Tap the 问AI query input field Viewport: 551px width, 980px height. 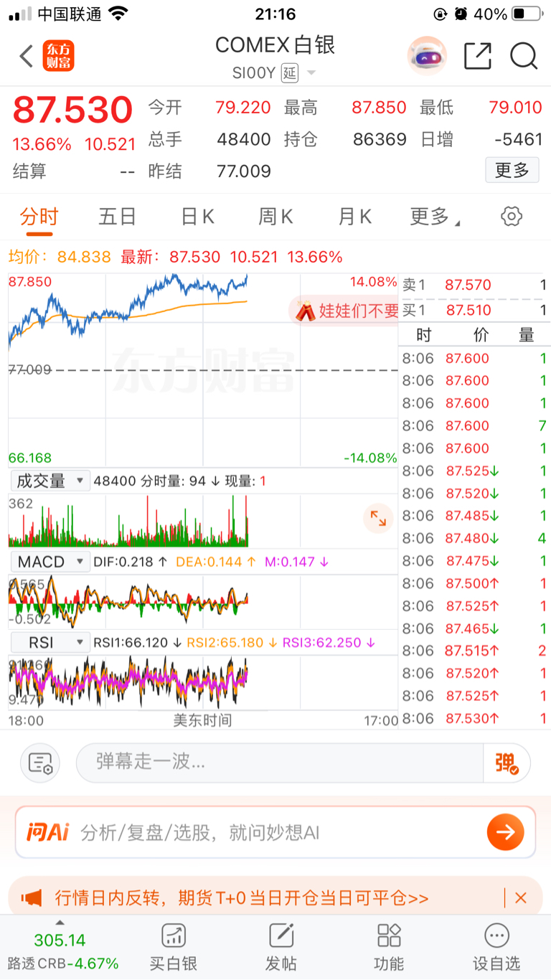[276, 832]
